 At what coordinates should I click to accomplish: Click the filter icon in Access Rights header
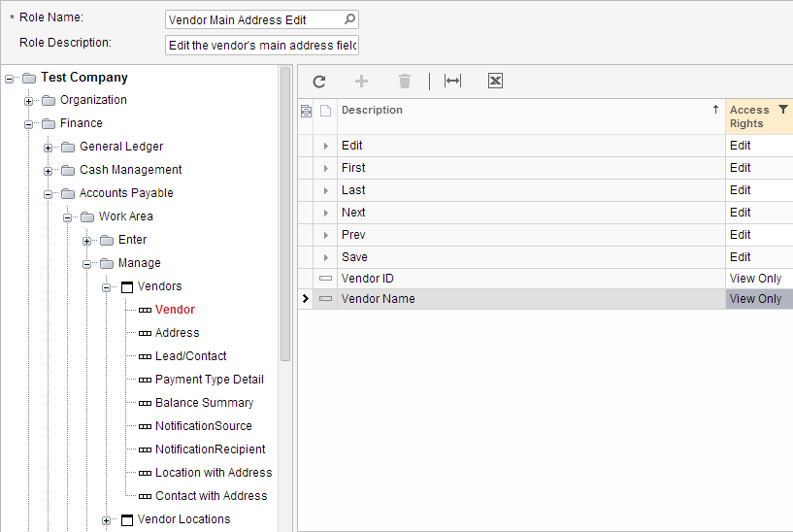(783, 110)
